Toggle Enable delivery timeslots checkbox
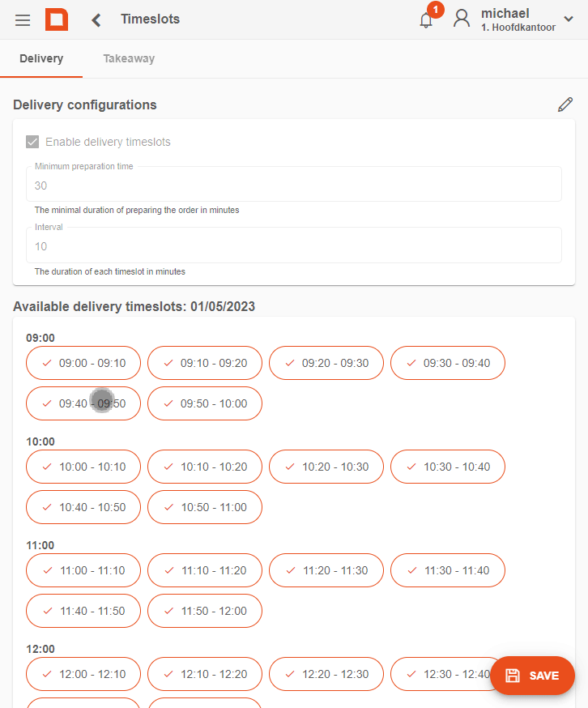The height and width of the screenshot is (708, 588). click(32, 142)
